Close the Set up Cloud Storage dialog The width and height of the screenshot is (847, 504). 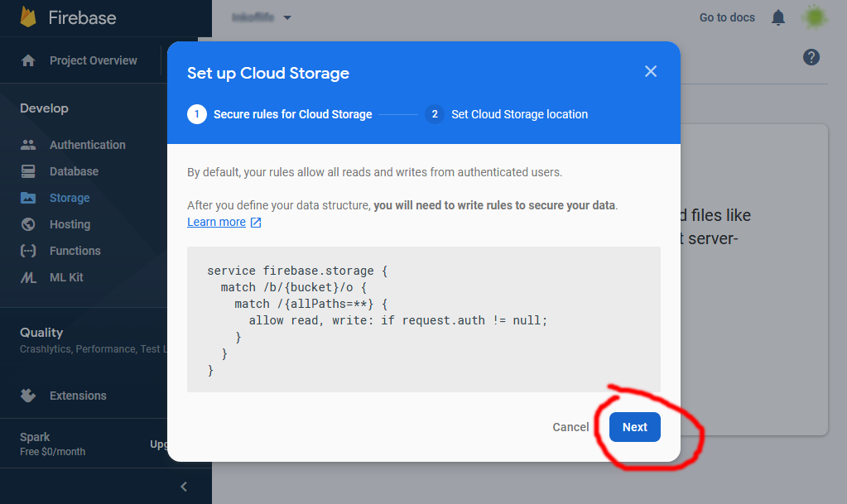651,71
